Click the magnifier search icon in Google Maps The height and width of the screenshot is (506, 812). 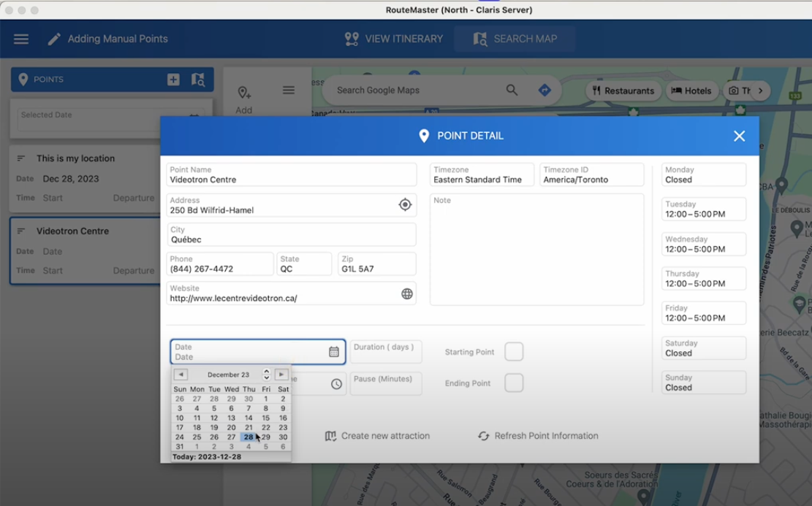point(512,90)
